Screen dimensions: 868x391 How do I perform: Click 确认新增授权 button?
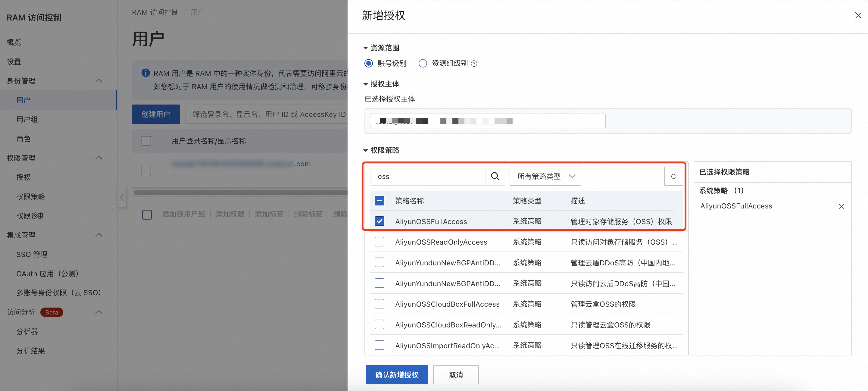397,374
